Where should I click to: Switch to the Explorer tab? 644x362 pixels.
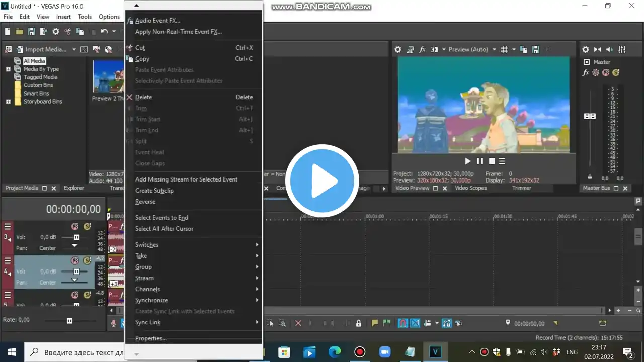(74, 188)
